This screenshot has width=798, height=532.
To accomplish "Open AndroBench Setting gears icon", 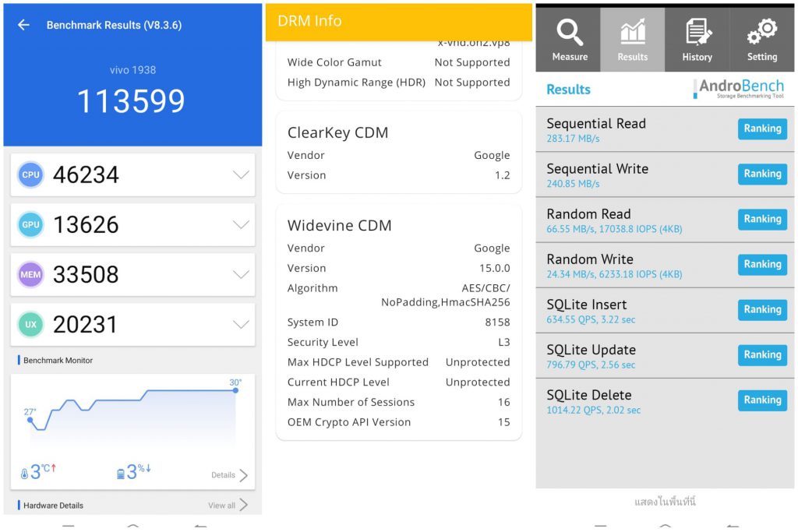I will pyautogui.click(x=762, y=31).
